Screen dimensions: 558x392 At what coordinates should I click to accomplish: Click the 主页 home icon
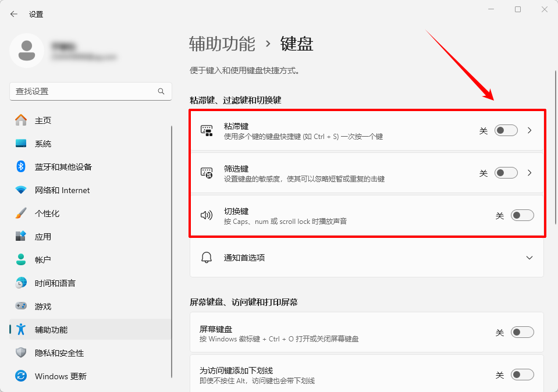point(21,120)
